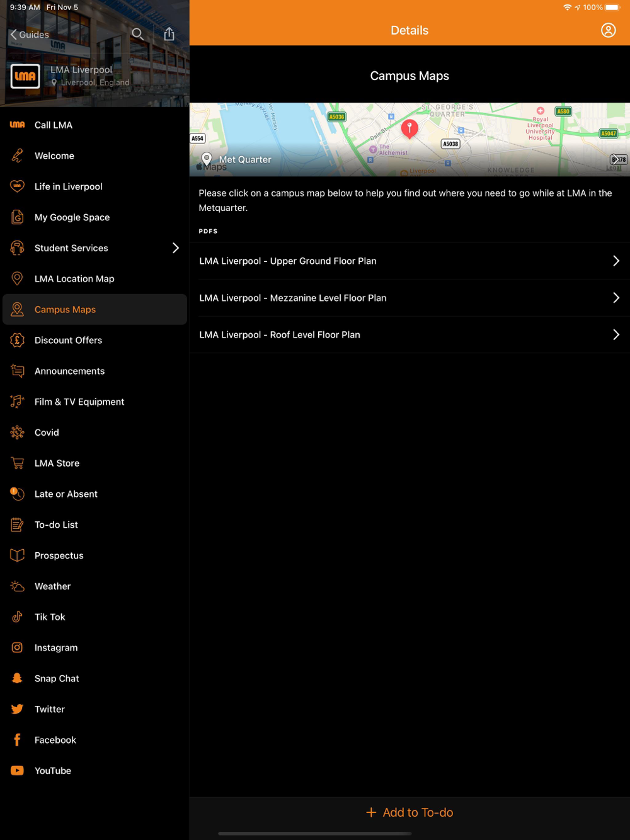630x840 pixels.
Task: Tap the share icon in sidebar header
Action: tap(169, 34)
